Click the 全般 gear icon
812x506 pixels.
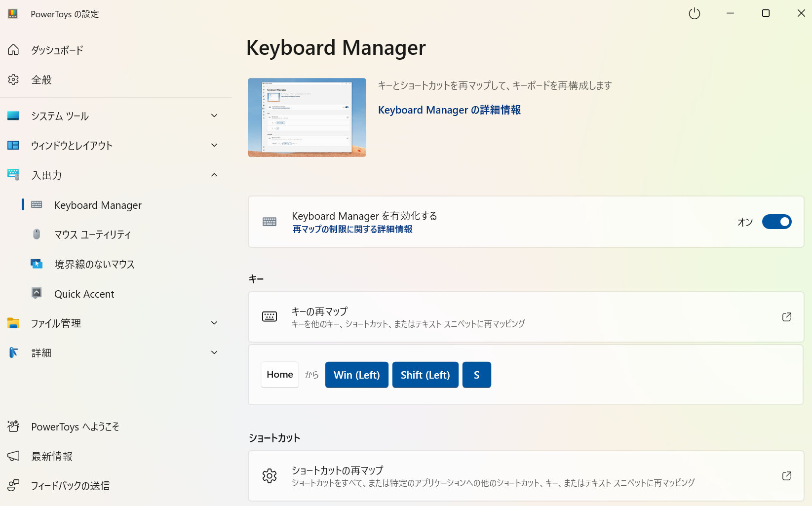[x=13, y=79]
